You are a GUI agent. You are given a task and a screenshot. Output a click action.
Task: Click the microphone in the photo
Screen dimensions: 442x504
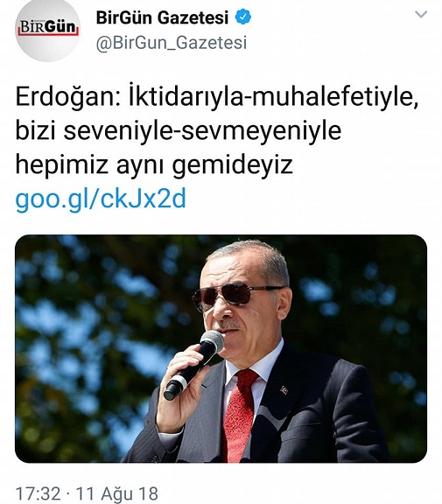pos(193,365)
